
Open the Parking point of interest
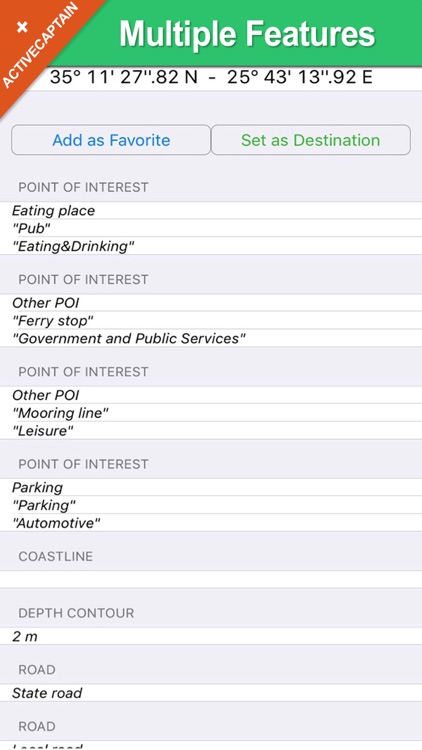211,487
